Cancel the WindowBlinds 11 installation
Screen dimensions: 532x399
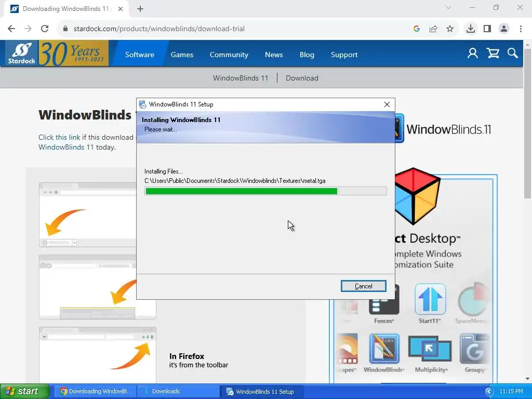pos(363,286)
